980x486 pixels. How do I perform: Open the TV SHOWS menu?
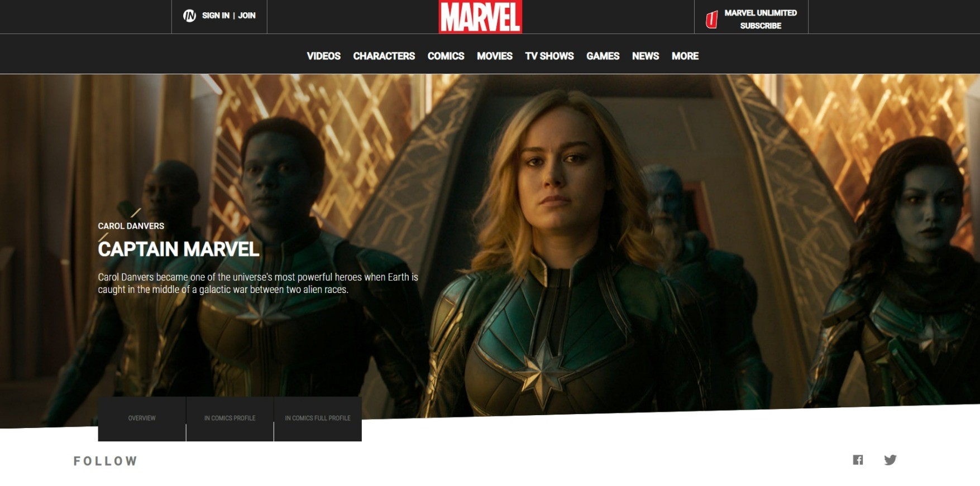549,56
